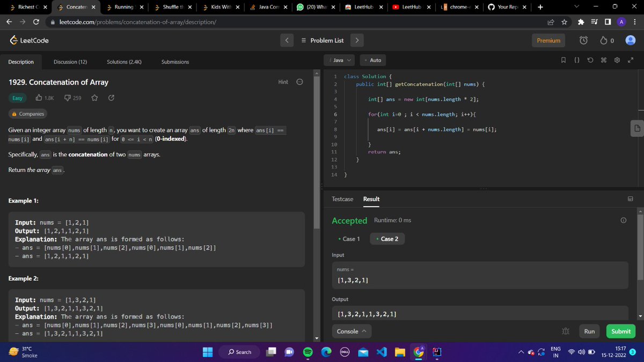This screenshot has height=362, width=644.
Task: Open Visual Studio Code from the taskbar
Action: pos(382,352)
